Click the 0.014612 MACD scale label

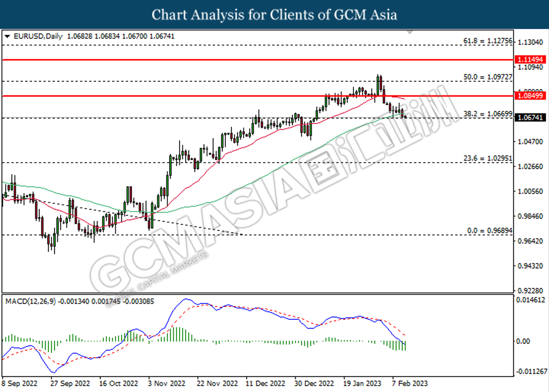tap(530, 300)
